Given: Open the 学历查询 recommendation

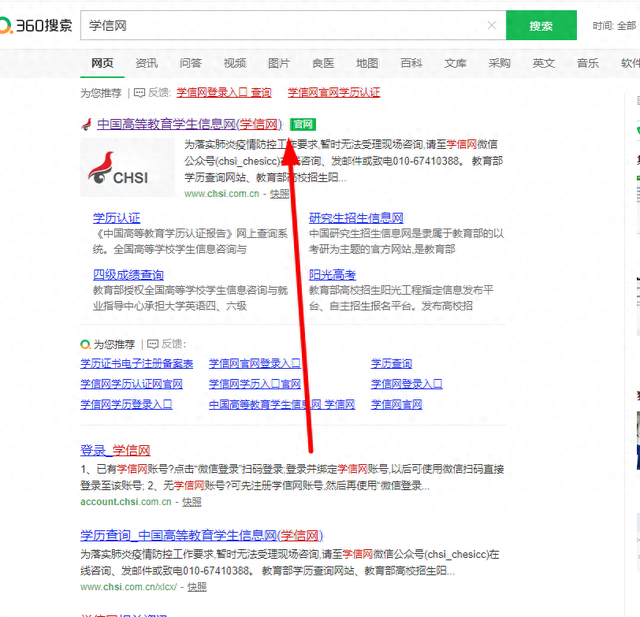Looking at the screenshot, I should point(391,364).
